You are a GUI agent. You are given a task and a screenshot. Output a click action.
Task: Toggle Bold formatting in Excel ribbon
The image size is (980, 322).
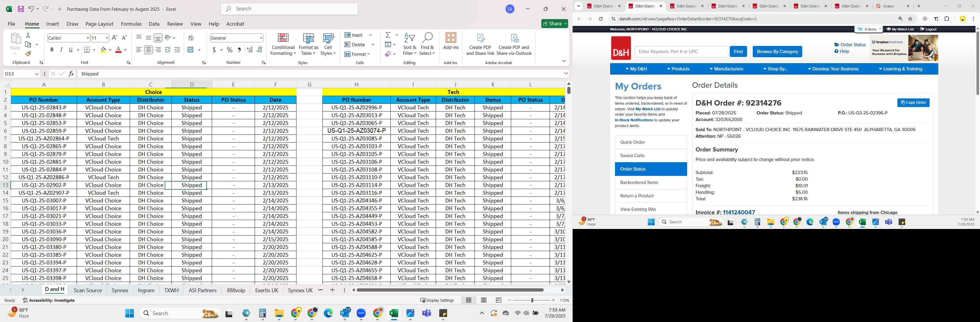point(52,50)
